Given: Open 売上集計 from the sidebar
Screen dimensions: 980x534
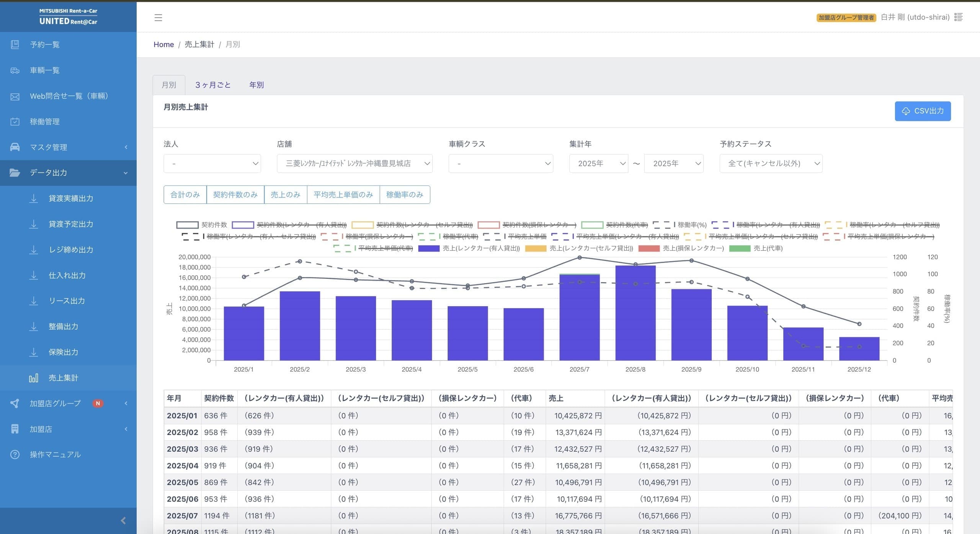Looking at the screenshot, I should pyautogui.click(x=63, y=378).
